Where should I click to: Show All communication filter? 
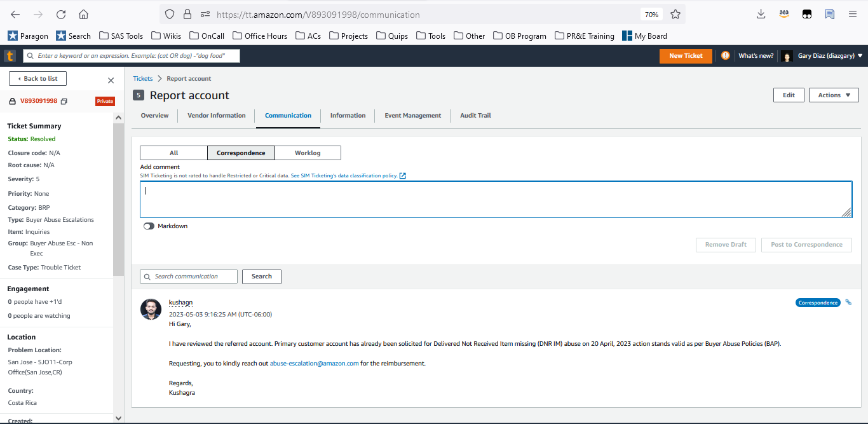click(173, 153)
